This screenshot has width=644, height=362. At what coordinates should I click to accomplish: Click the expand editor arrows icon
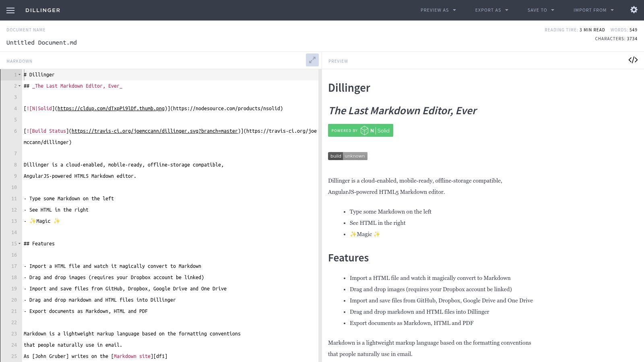[312, 60]
